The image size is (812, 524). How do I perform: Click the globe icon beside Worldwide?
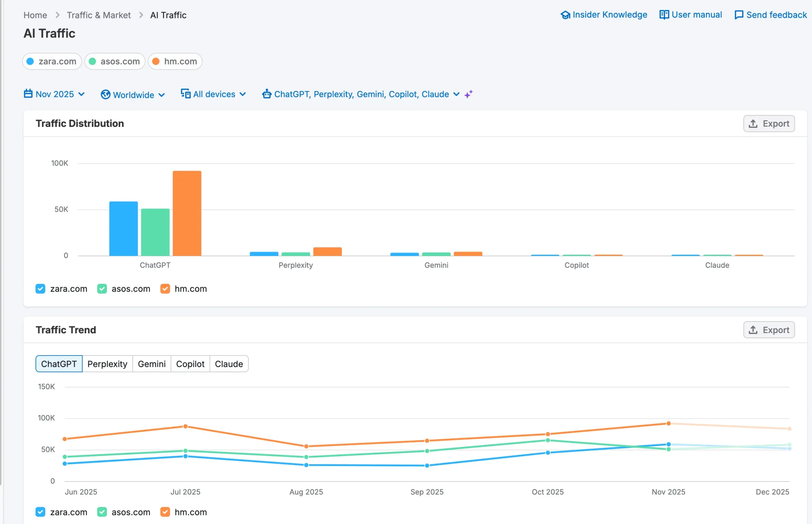105,95
